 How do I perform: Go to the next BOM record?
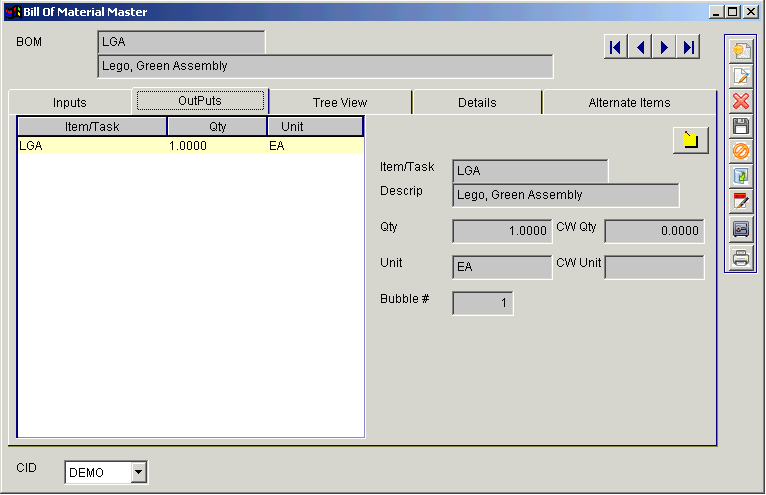coord(664,47)
